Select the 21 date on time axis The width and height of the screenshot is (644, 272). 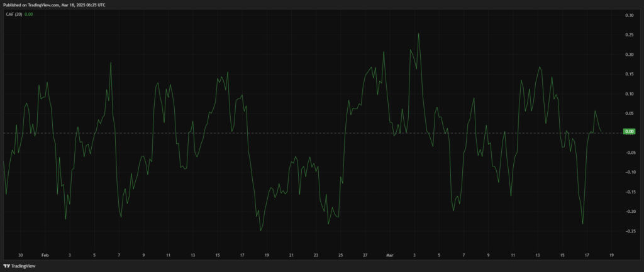[291, 256]
